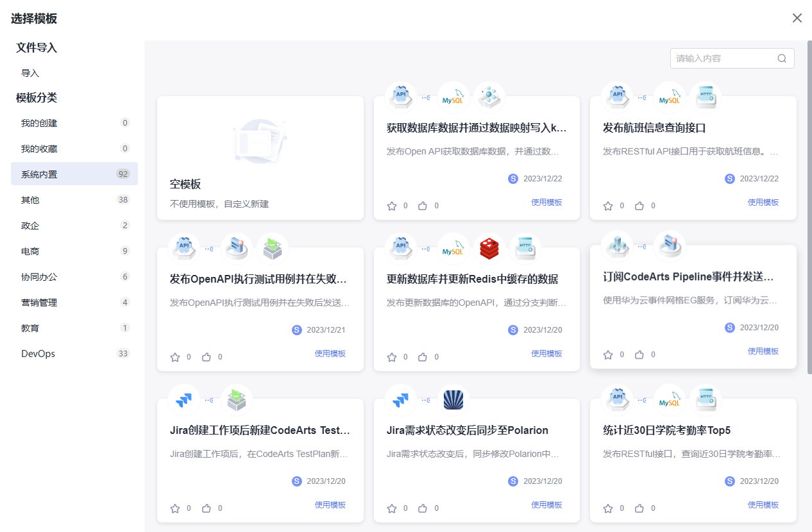This screenshot has width=812, height=532.
Task: Click the Polarion icon on Jira需求 card
Action: (x=453, y=400)
